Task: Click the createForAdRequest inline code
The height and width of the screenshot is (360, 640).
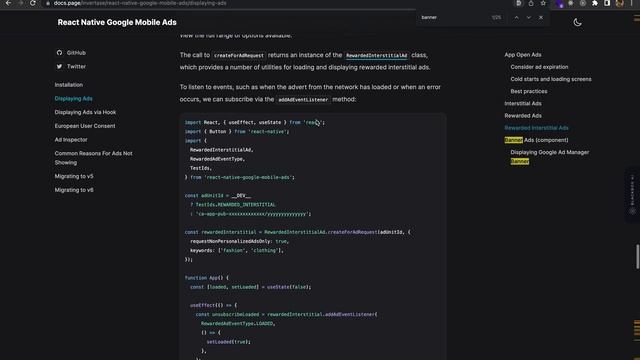Action: coord(239,56)
